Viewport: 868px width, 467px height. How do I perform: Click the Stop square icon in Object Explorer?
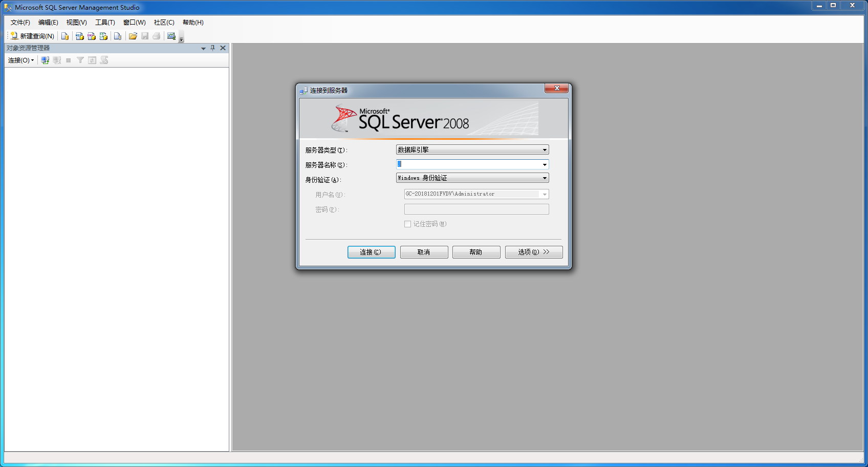(x=69, y=60)
